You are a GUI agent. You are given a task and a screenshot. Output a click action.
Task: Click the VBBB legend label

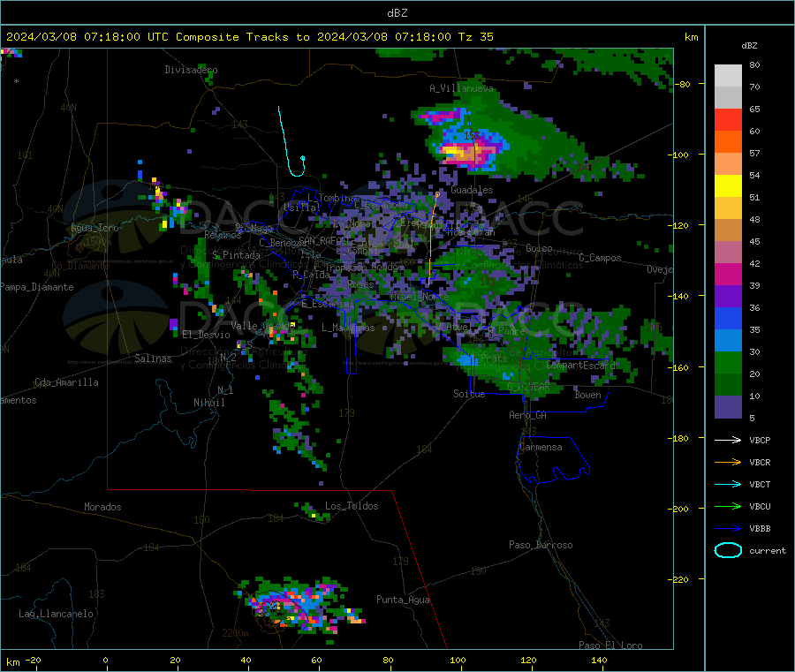tap(760, 529)
